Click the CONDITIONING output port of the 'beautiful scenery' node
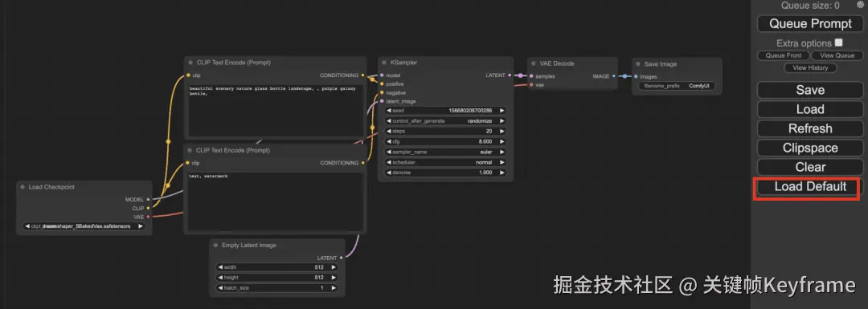Viewport: 868px width, 309px height. pyautogui.click(x=363, y=75)
